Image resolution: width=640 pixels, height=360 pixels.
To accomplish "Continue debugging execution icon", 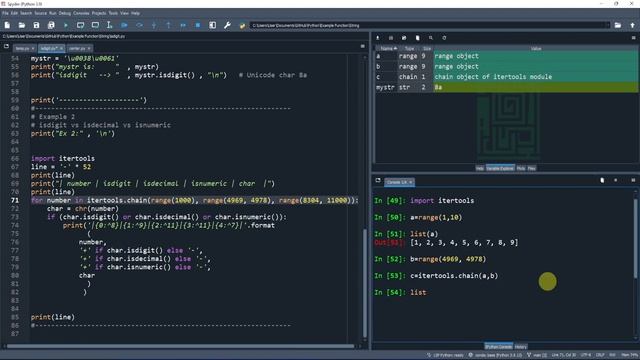I will [x=183, y=25].
